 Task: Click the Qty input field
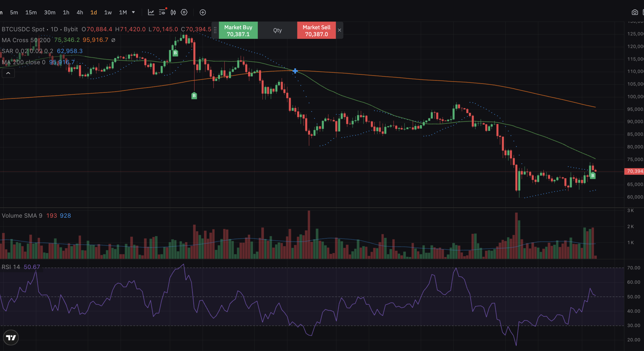point(277,30)
